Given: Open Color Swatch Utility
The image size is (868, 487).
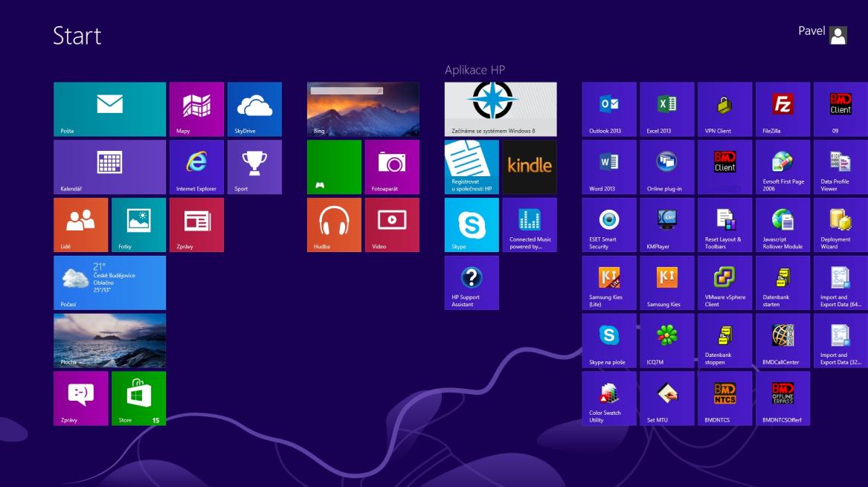Looking at the screenshot, I should click(x=609, y=399).
